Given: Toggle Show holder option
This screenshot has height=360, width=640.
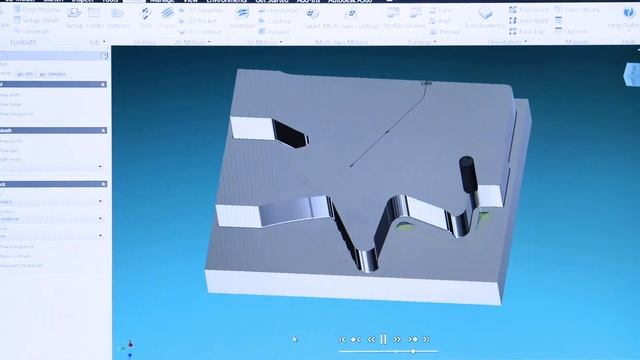Looking at the screenshot, I should [x=11, y=104].
